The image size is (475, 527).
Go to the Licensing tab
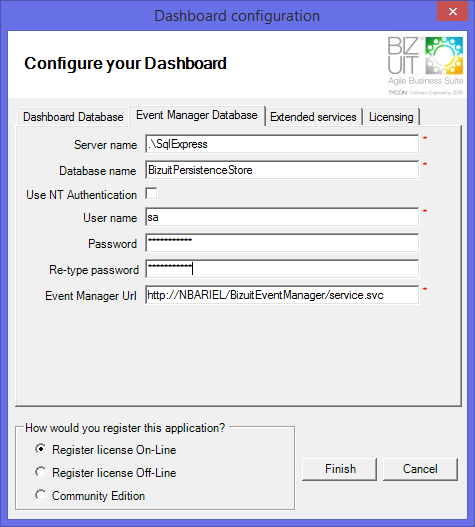click(391, 117)
